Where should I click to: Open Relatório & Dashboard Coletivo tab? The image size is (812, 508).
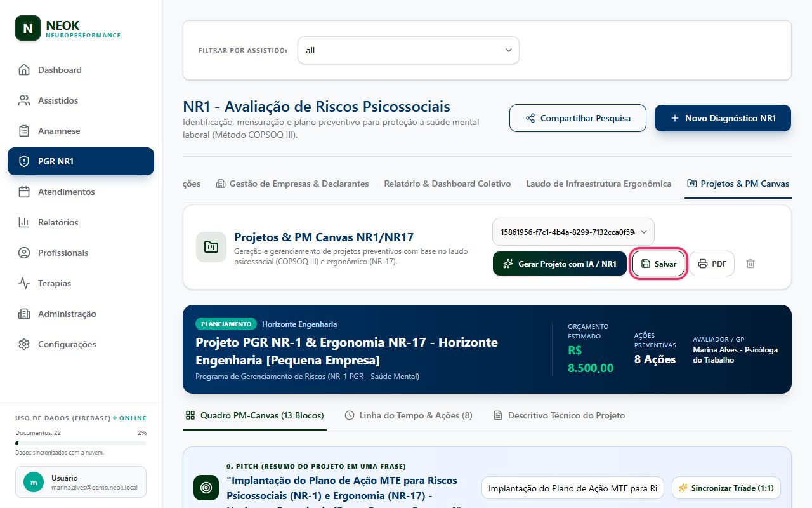click(x=447, y=184)
